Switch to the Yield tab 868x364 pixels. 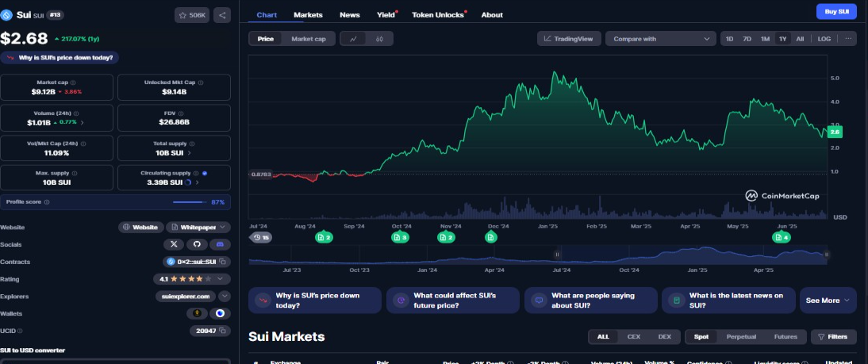(386, 15)
